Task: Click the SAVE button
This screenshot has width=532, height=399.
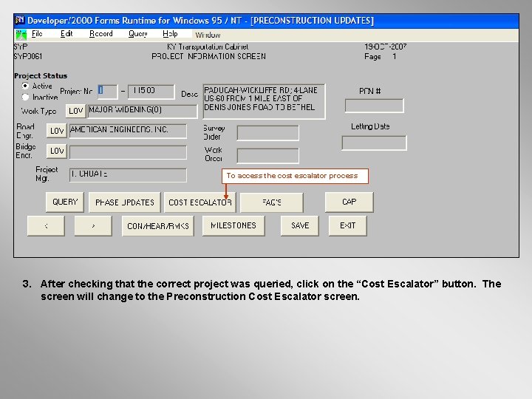Action: click(x=300, y=225)
